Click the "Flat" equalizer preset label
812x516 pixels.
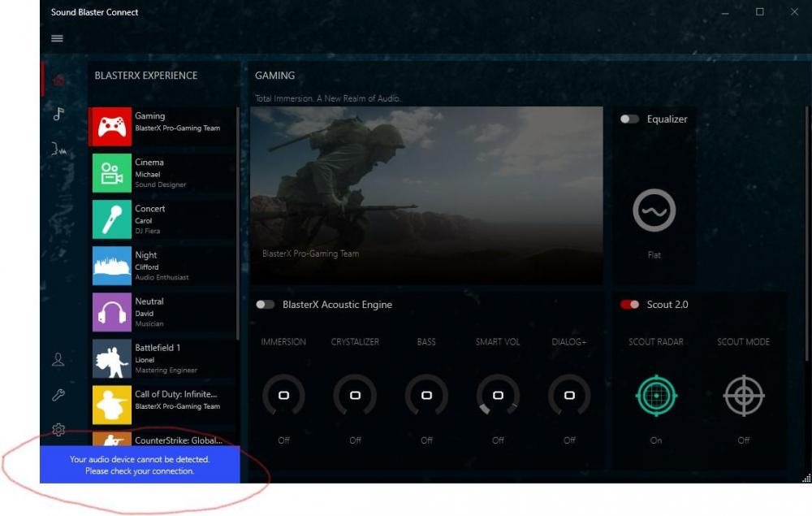coord(654,255)
